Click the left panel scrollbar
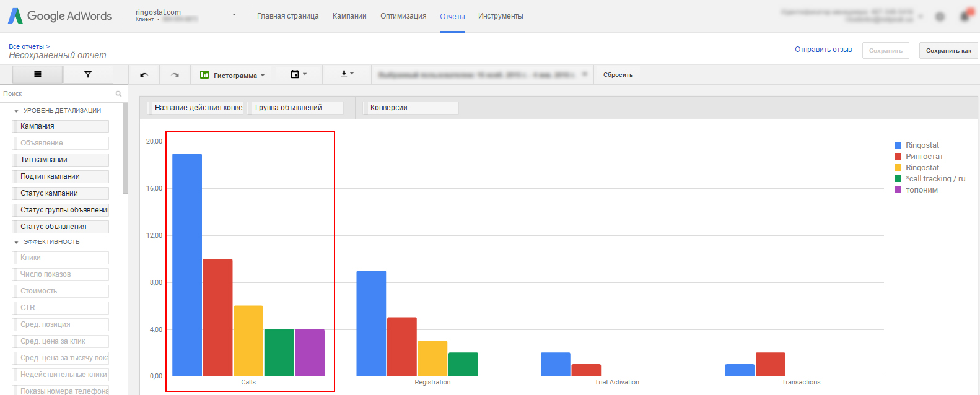 point(126,149)
